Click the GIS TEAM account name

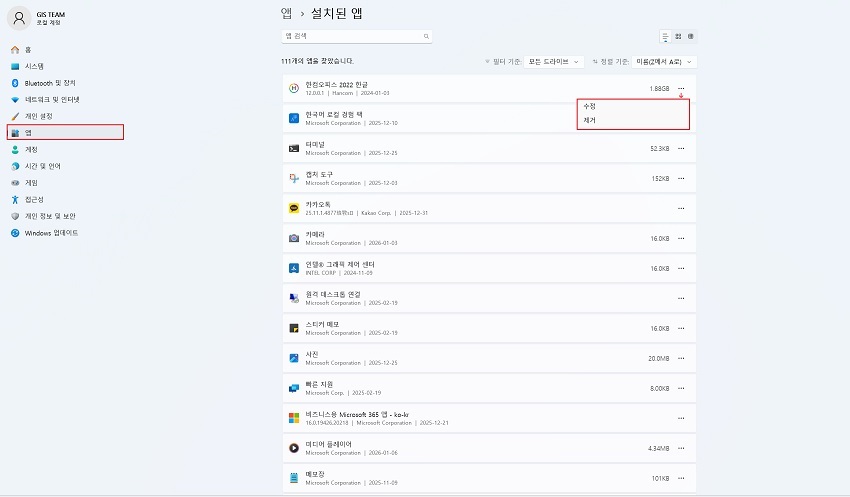click(51, 15)
